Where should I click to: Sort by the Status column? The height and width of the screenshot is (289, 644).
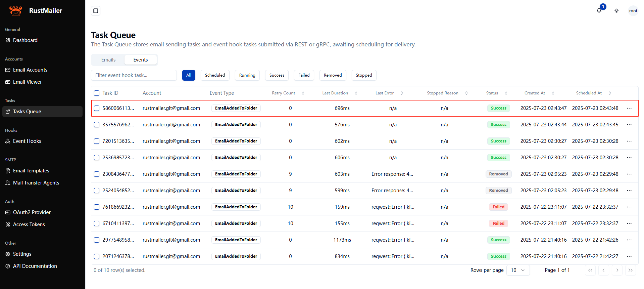497,93
